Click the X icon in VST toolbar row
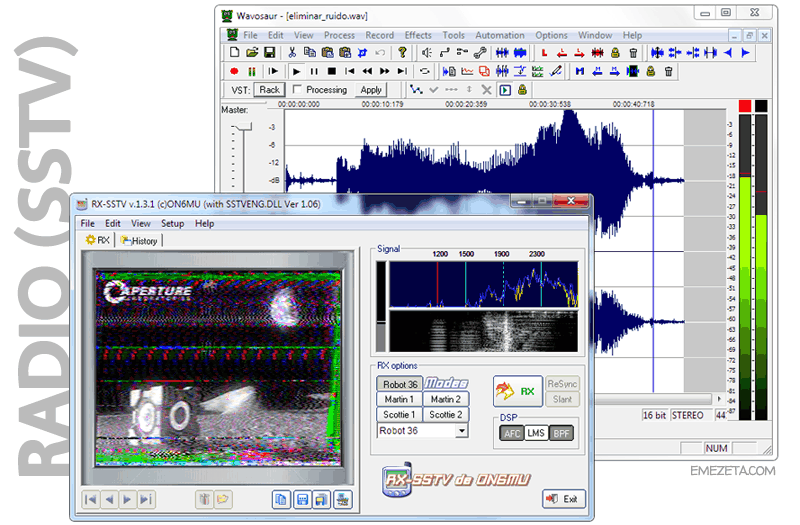The height and width of the screenshot is (525, 800). coord(487,90)
